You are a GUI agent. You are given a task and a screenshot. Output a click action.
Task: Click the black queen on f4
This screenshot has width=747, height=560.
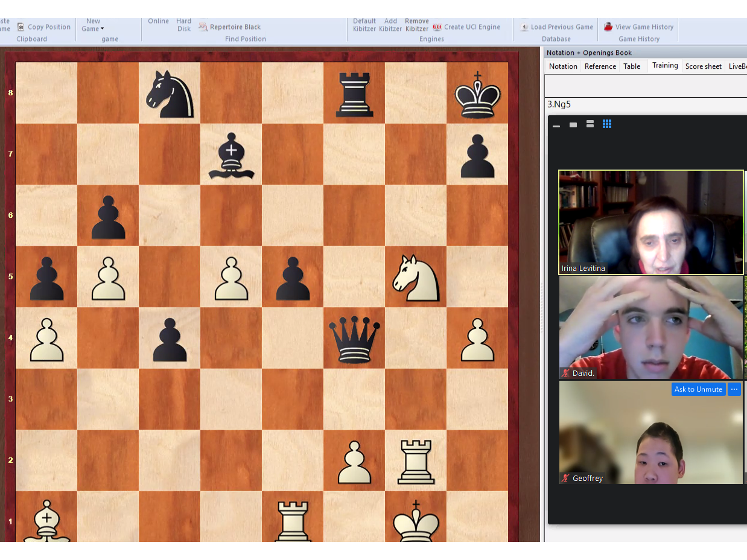tap(354, 339)
